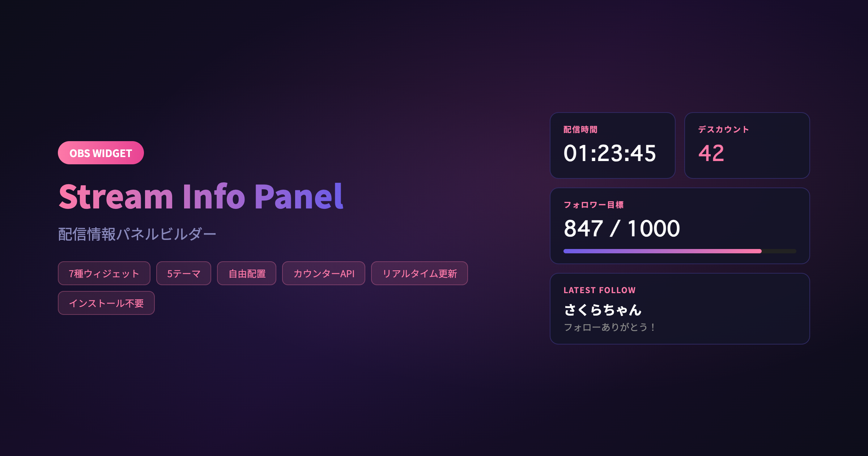Select the 自由配置 feature tag
This screenshot has width=868, height=456.
[x=246, y=274]
